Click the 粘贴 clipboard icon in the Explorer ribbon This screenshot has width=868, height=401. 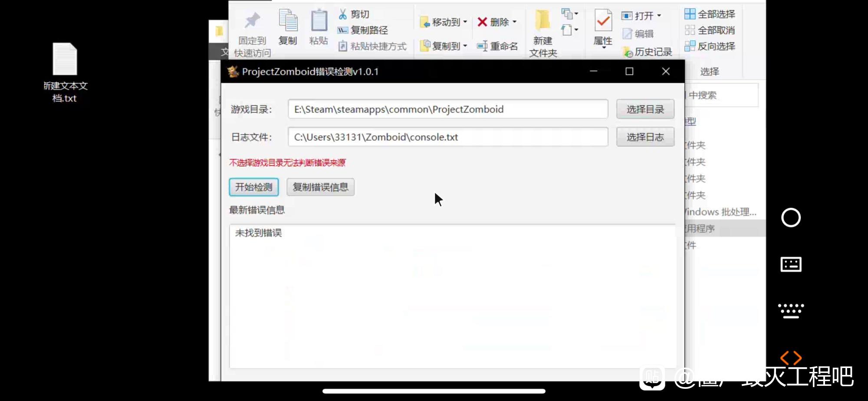319,20
